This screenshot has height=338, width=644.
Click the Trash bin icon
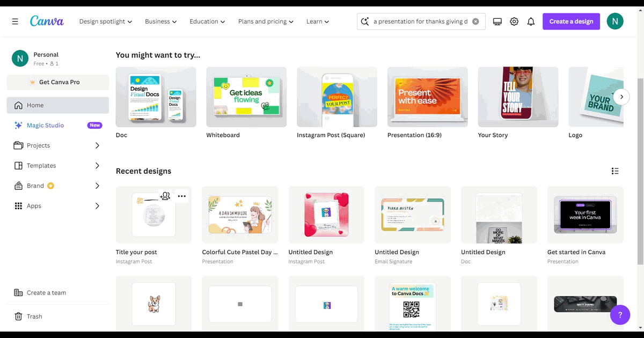click(x=18, y=317)
